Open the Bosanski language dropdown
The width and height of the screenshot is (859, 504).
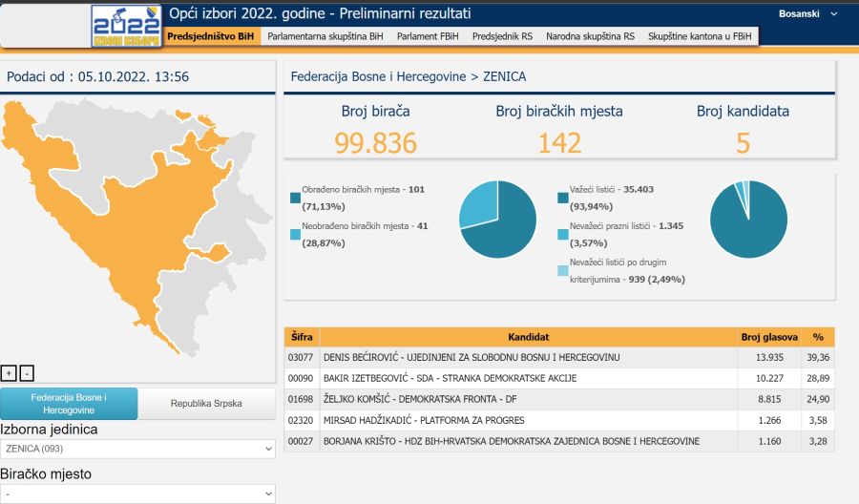click(x=807, y=14)
